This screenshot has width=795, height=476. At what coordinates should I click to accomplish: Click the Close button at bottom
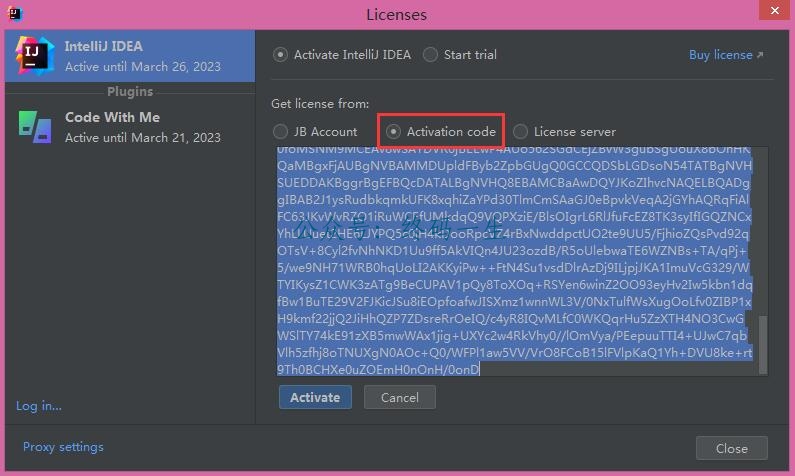pos(732,448)
